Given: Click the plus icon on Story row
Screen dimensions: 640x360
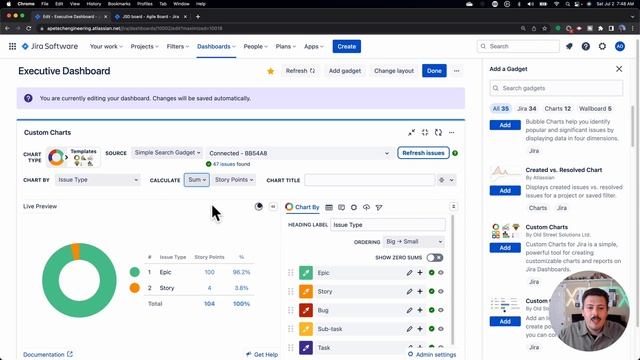Looking at the screenshot, I should point(420,291).
